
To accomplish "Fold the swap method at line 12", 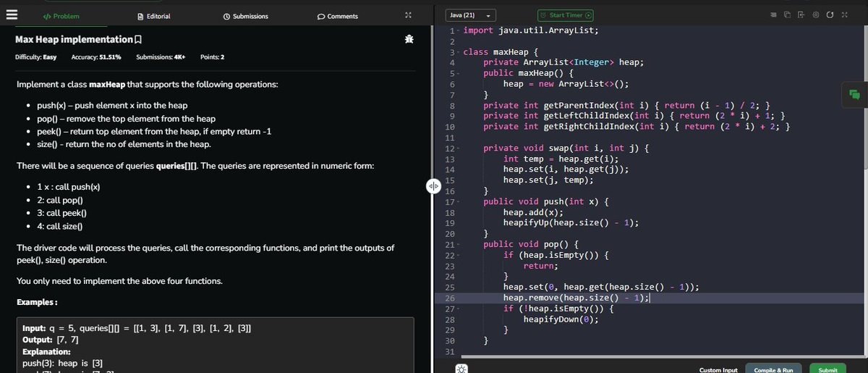I will tap(459, 148).
